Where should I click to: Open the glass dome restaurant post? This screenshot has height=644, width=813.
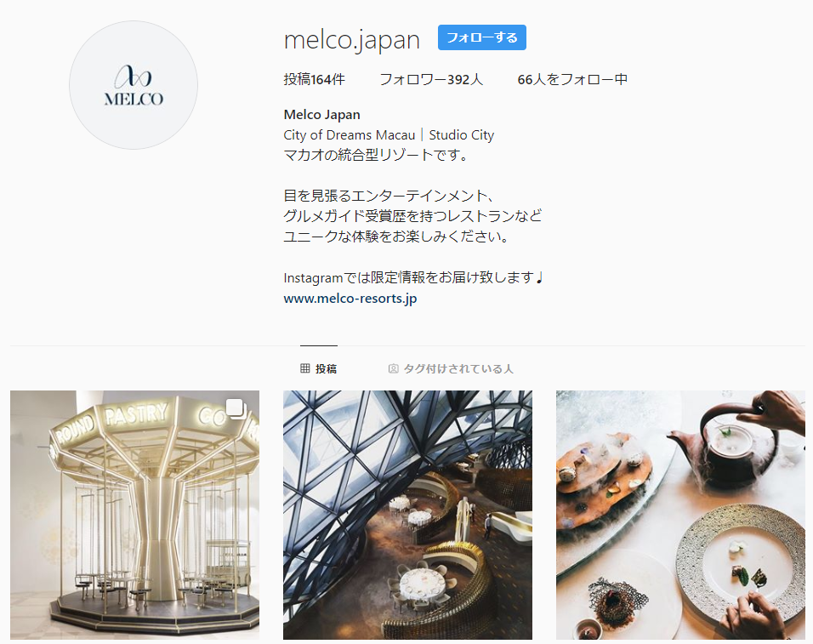tap(407, 515)
